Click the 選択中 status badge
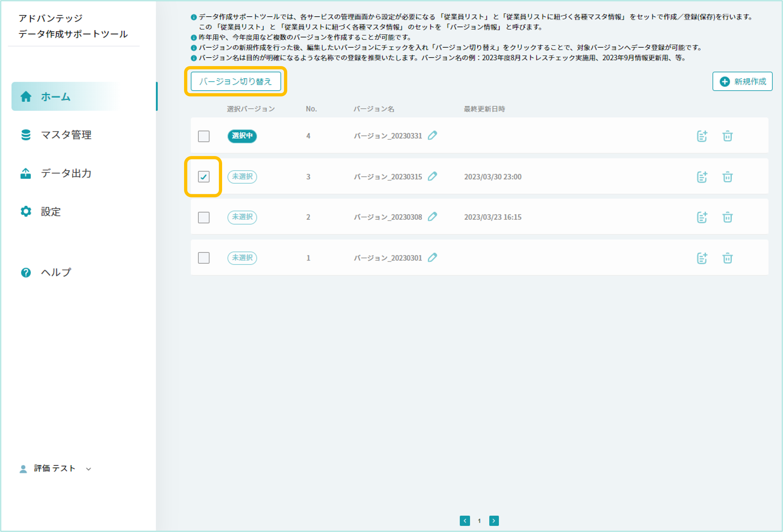This screenshot has height=532, width=783. [242, 136]
